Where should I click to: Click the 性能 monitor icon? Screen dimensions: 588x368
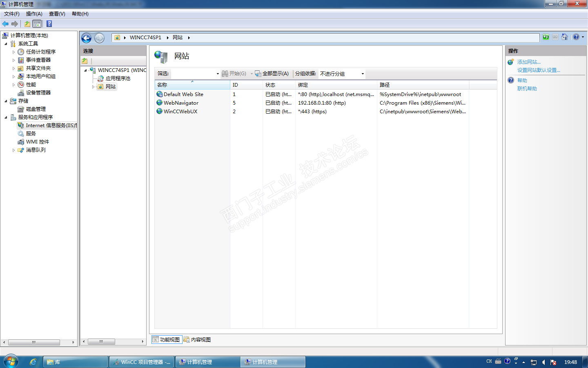click(x=21, y=85)
